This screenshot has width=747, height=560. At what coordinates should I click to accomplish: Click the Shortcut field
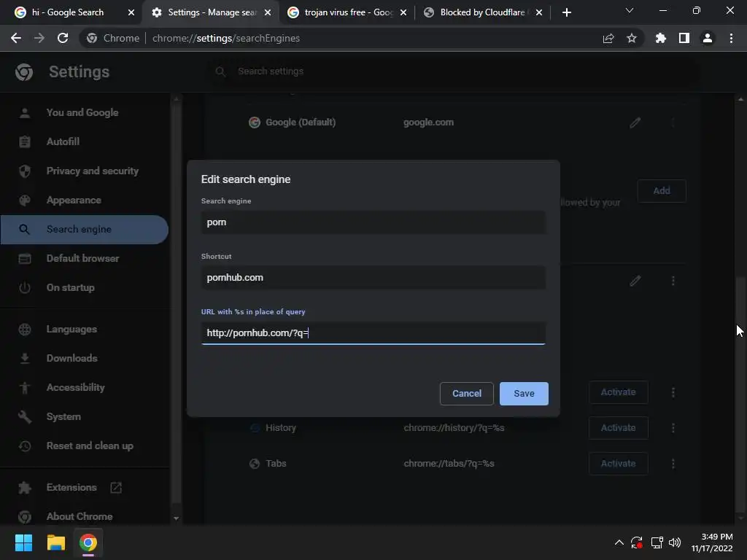coord(373,278)
